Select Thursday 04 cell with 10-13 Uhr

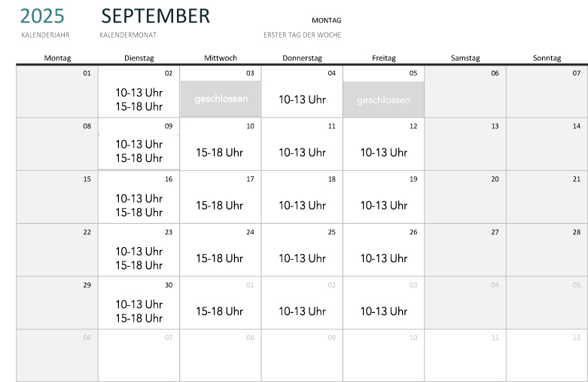302,99
